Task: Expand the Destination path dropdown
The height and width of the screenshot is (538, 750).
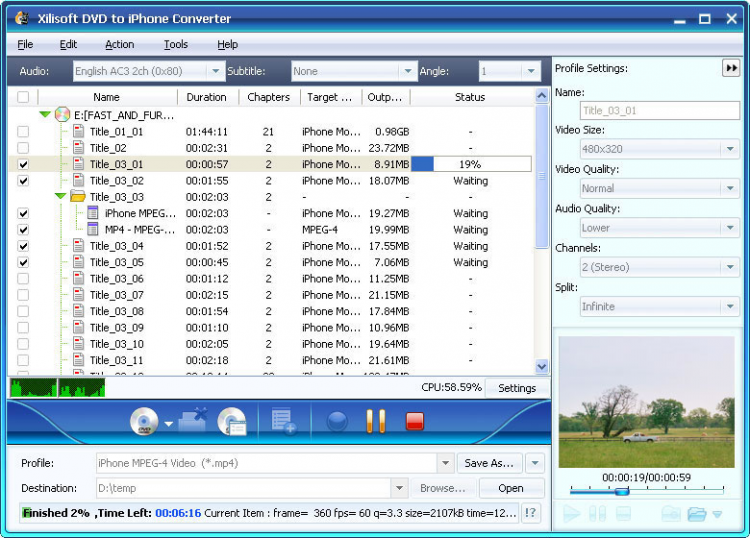Action: click(x=399, y=488)
